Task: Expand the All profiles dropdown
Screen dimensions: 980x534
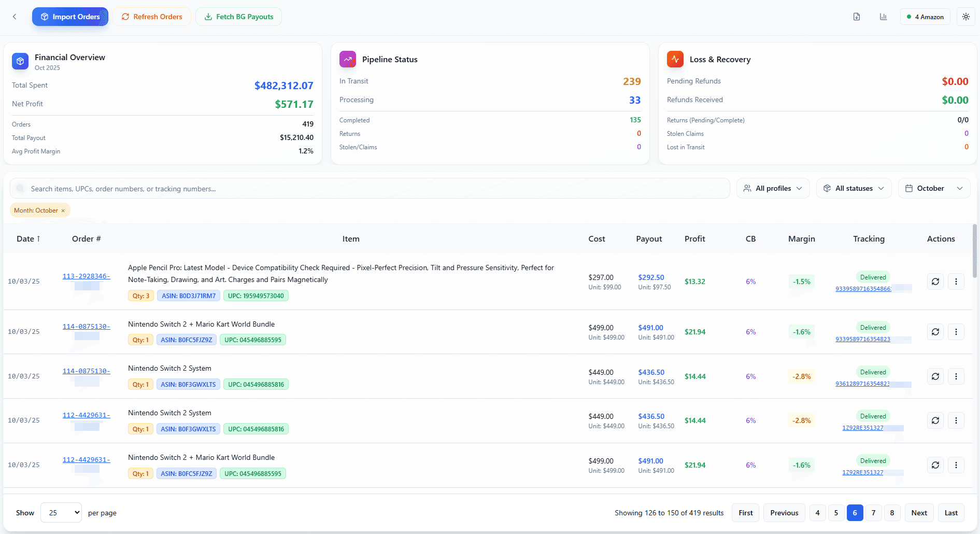Action: click(x=773, y=188)
